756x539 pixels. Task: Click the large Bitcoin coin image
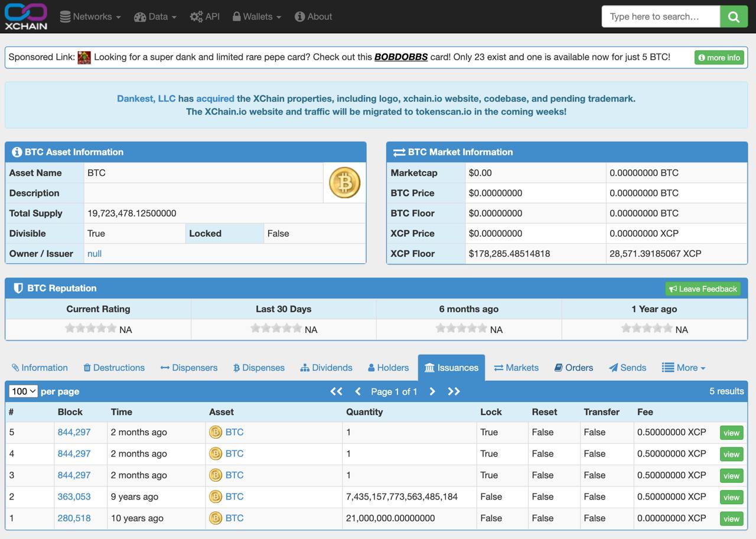(x=344, y=182)
